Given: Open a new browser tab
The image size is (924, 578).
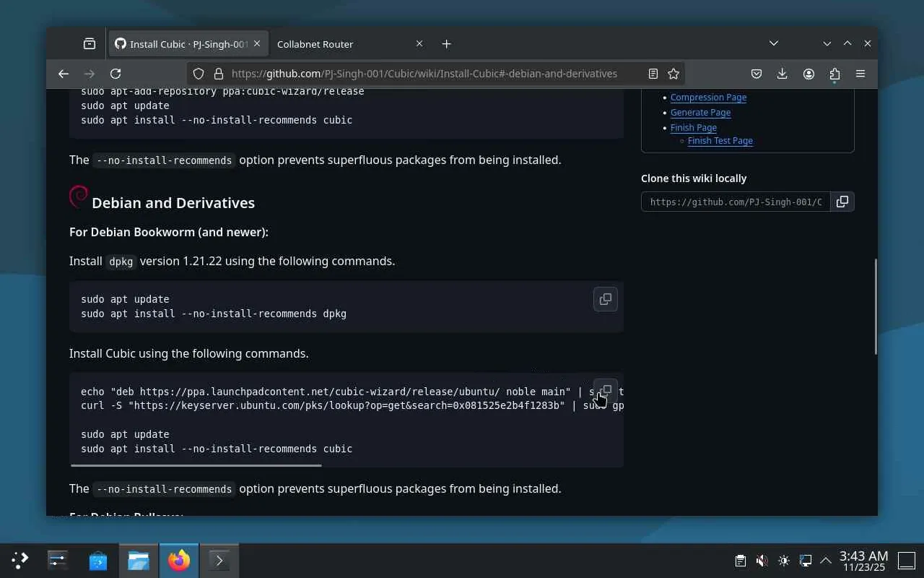Looking at the screenshot, I should click(x=447, y=44).
